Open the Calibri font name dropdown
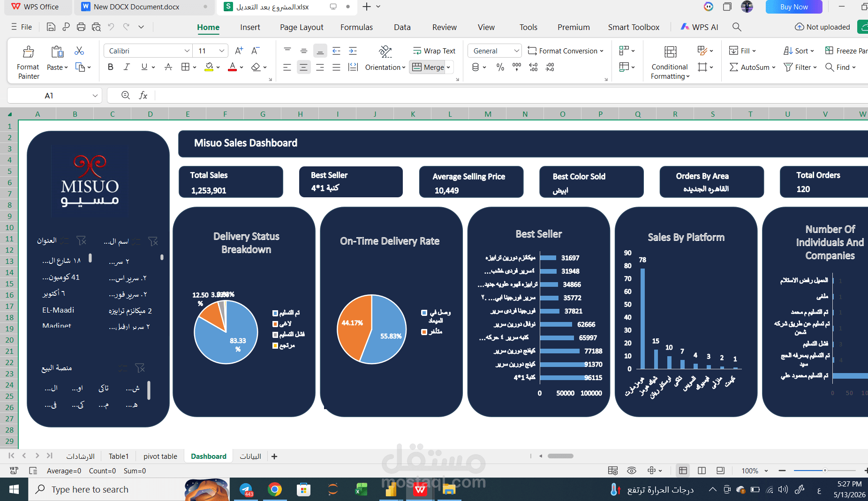The image size is (868, 501). pos(187,51)
